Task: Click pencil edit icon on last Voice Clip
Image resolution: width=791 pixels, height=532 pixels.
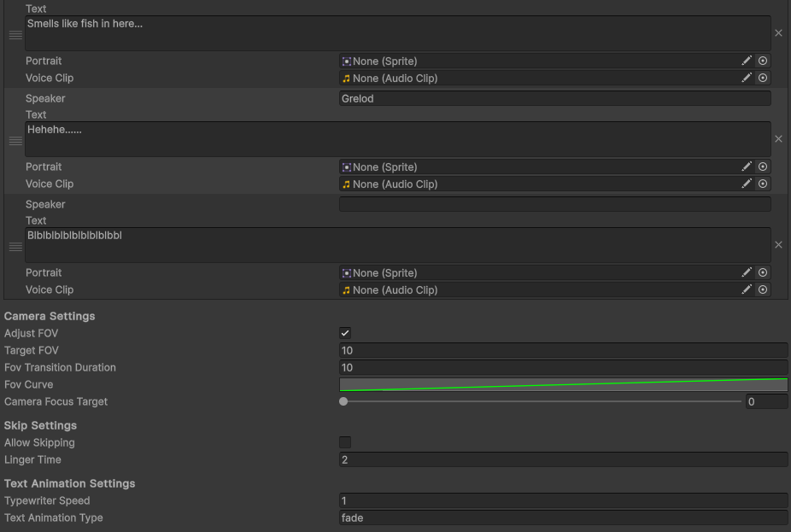Action: (747, 289)
